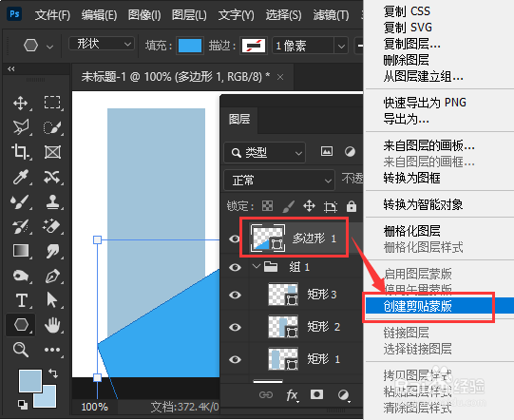Select the Zoom tool
Screen dimensions: 514x420
point(21,350)
